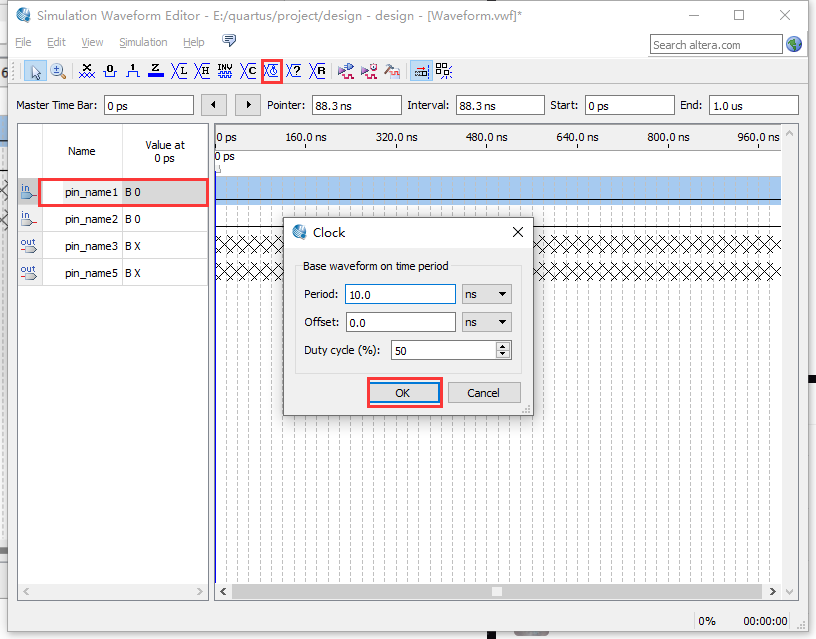Click the 480.0 ns timeline marker
816x639 pixels.
[487, 137]
